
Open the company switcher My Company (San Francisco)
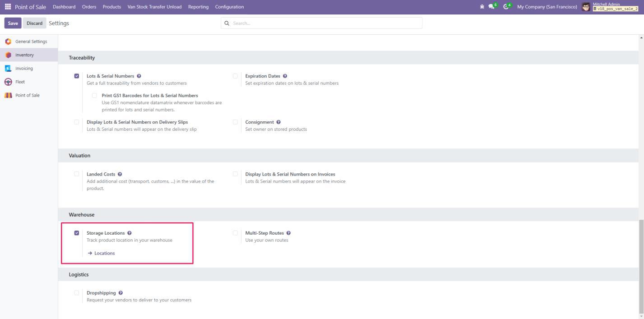coord(547,7)
